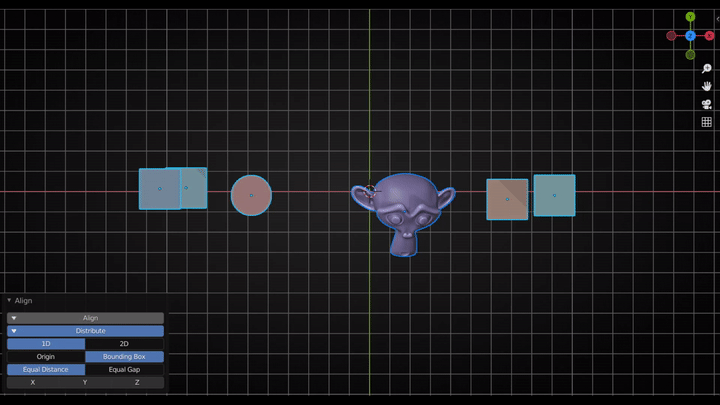Select the 2D distribute mode
This screenshot has height=405, width=720.
(124, 344)
